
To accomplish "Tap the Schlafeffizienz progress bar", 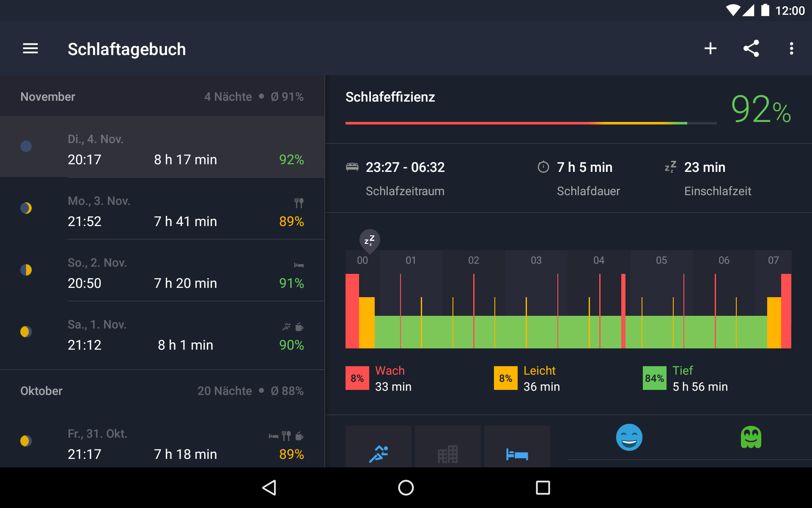I will (x=531, y=123).
